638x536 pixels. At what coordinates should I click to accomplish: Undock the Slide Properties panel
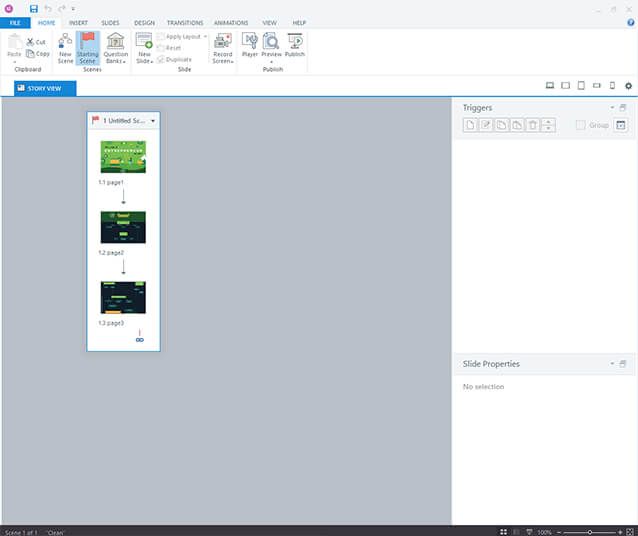pyautogui.click(x=623, y=363)
